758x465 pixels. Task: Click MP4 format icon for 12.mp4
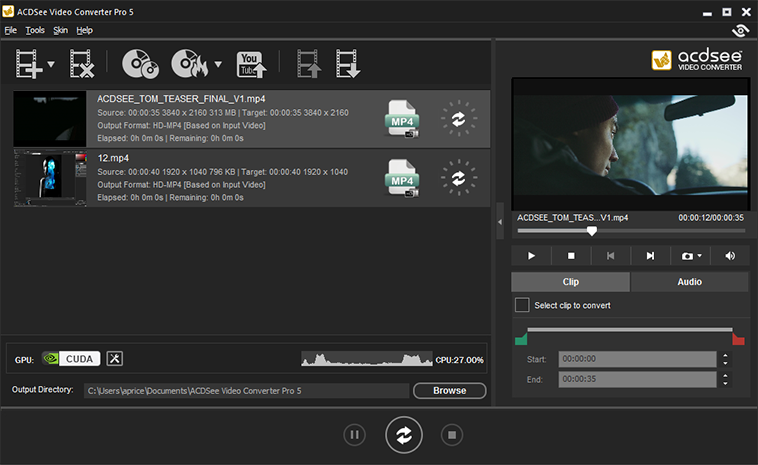[x=402, y=178]
